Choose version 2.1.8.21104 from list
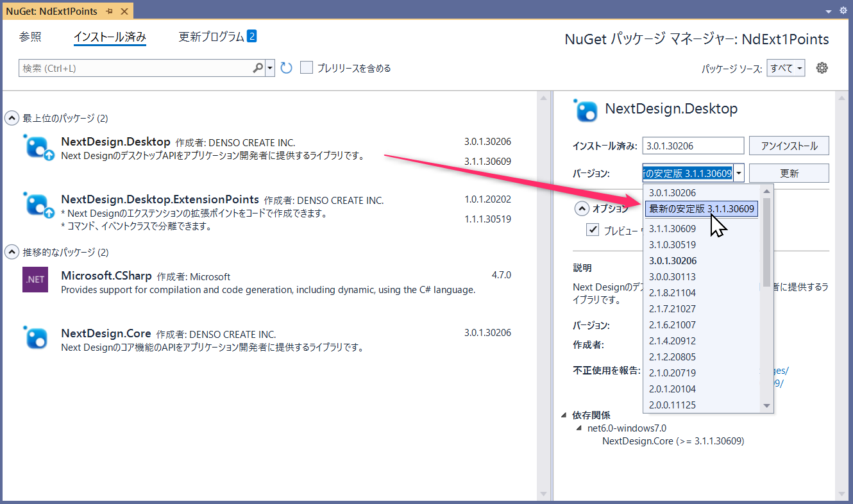853x504 pixels. [672, 292]
